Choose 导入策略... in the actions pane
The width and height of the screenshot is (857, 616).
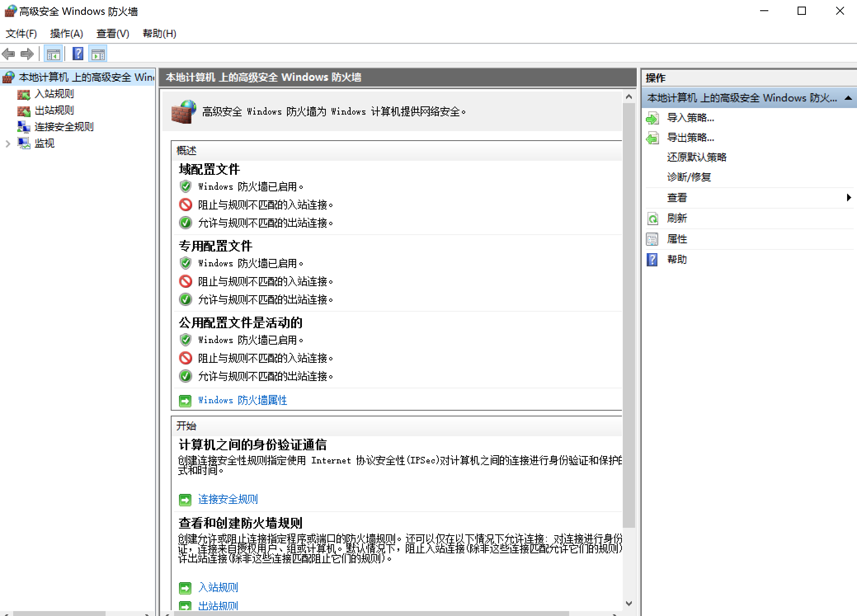(x=691, y=118)
